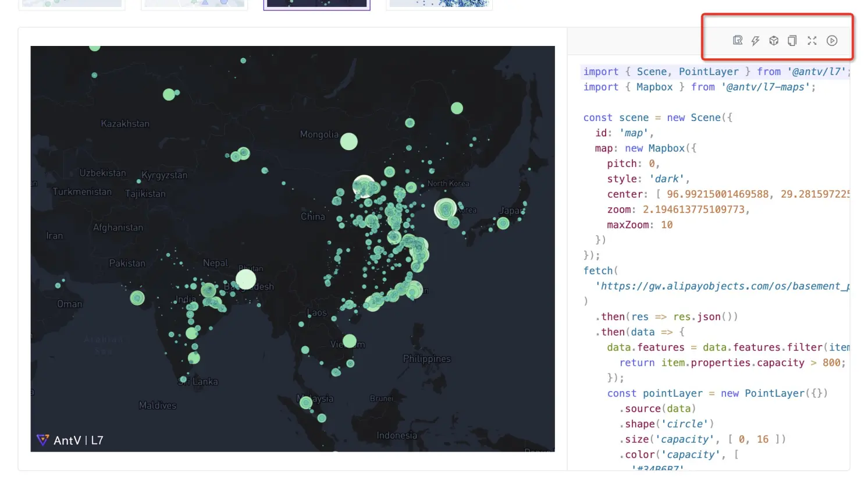Viewport: 868px width, 494px height.
Task: Click the Philippines label on the map
Action: pos(426,359)
